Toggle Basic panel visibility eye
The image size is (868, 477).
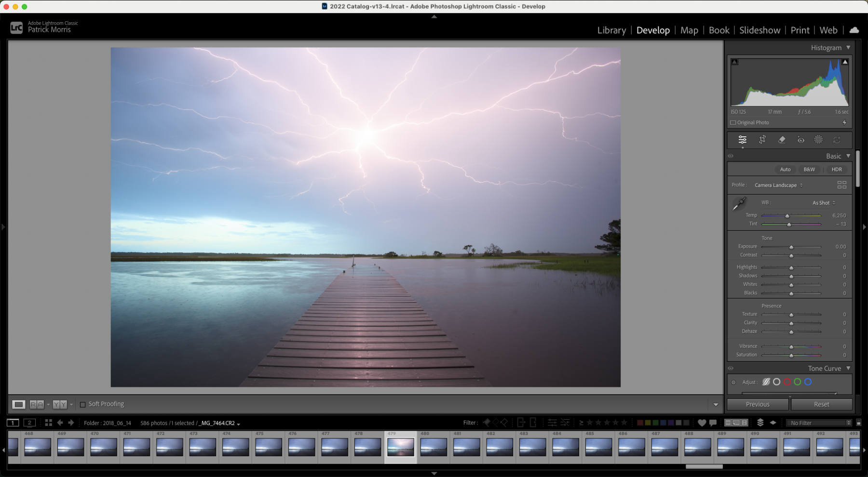pos(731,156)
